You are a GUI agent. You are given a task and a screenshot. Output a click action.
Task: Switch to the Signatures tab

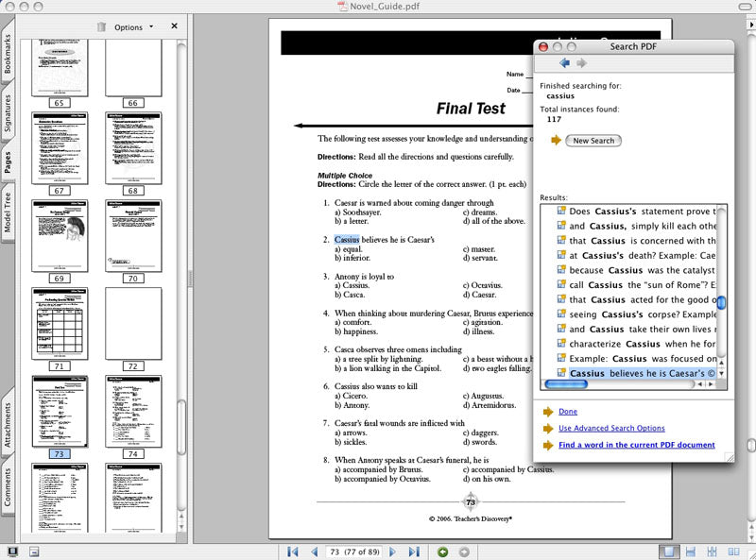pyautogui.click(x=9, y=112)
